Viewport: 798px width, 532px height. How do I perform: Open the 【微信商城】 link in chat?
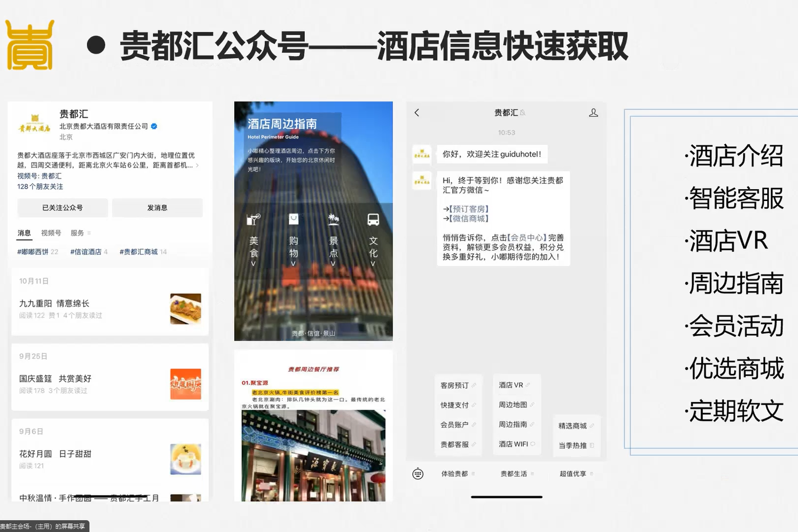coord(469,218)
